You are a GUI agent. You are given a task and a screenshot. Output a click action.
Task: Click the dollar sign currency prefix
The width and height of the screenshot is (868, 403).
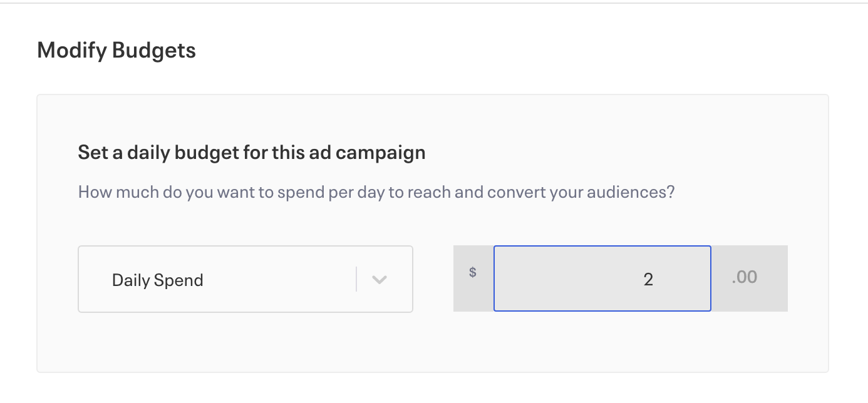tap(473, 273)
